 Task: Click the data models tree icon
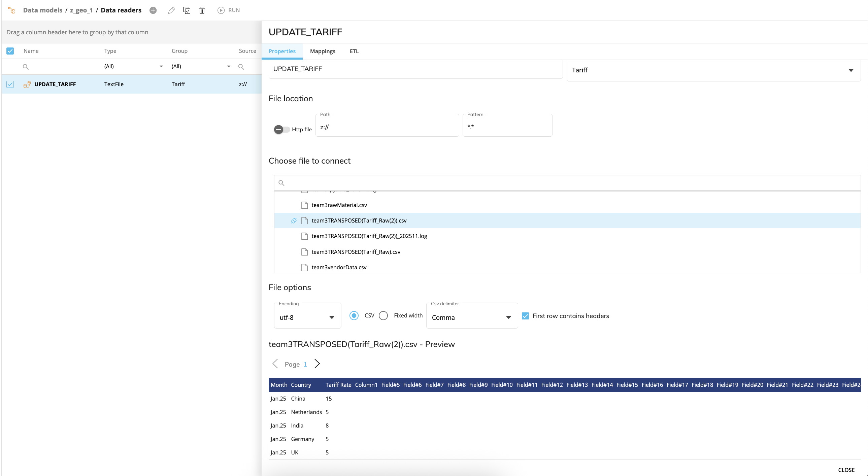coord(11,10)
